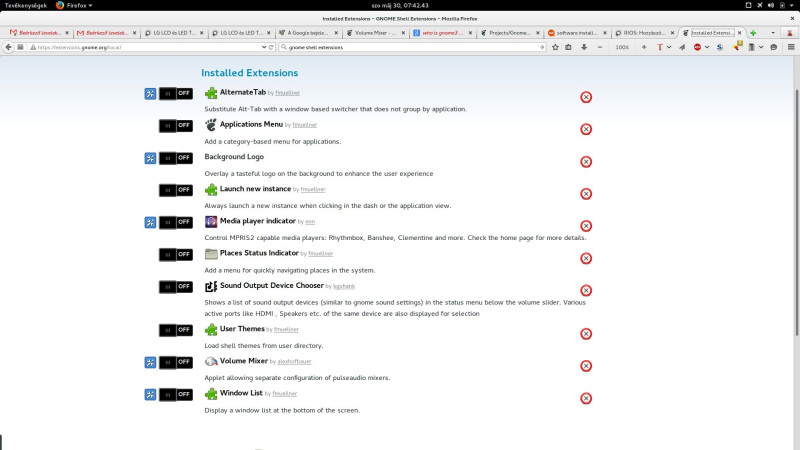Switch to the RIOS: Hozzászó... tab
This screenshot has height=450, width=800.
pyautogui.click(x=644, y=33)
